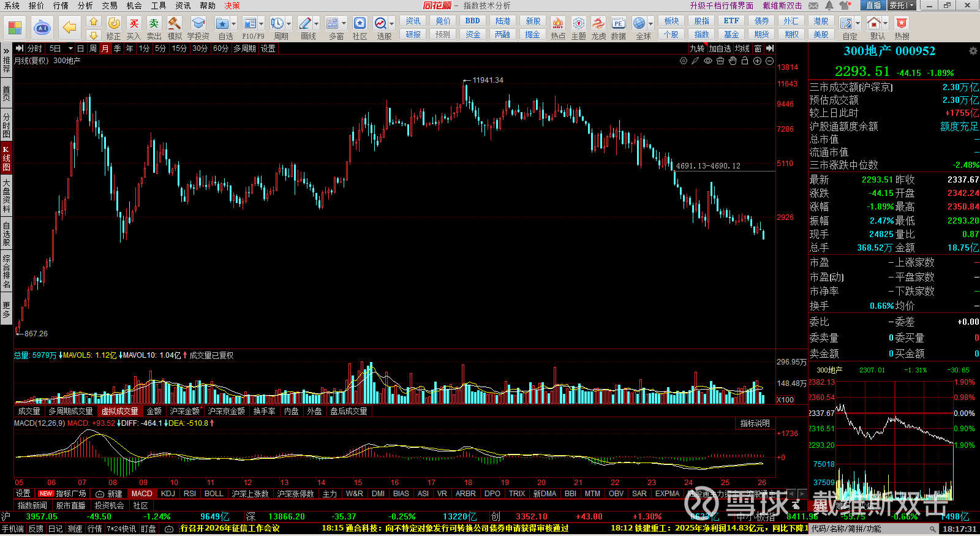Toggle the eye visibility icon on chart

(708, 61)
